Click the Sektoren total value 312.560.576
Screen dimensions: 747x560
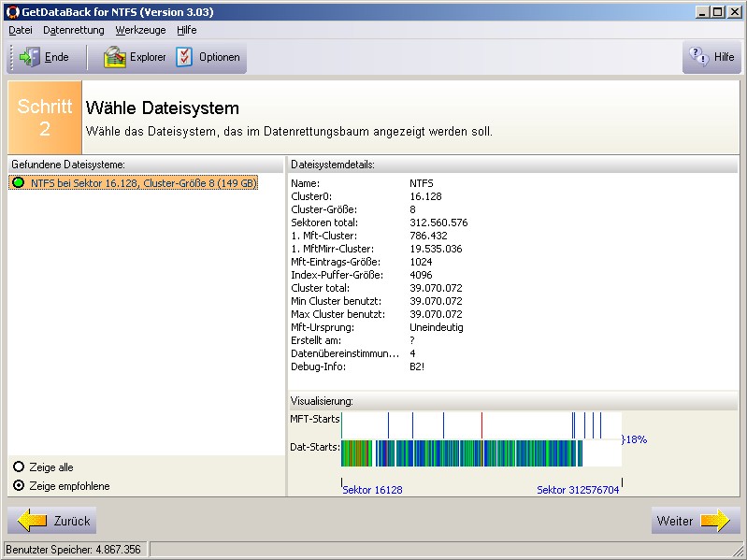coord(438,223)
